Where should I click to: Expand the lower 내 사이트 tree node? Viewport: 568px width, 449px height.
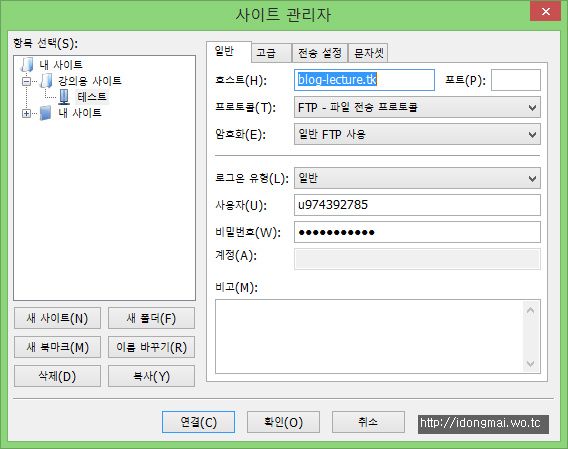click(x=26, y=113)
